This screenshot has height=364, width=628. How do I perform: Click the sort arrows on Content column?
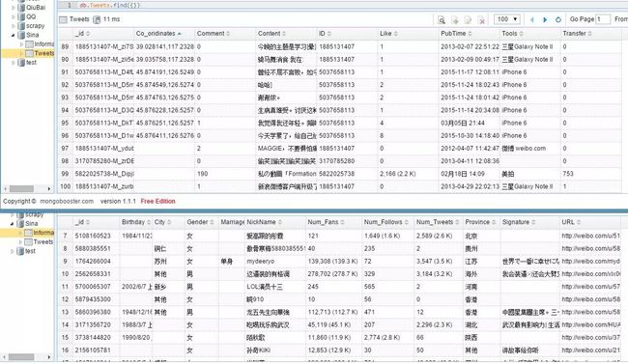(x=284, y=34)
